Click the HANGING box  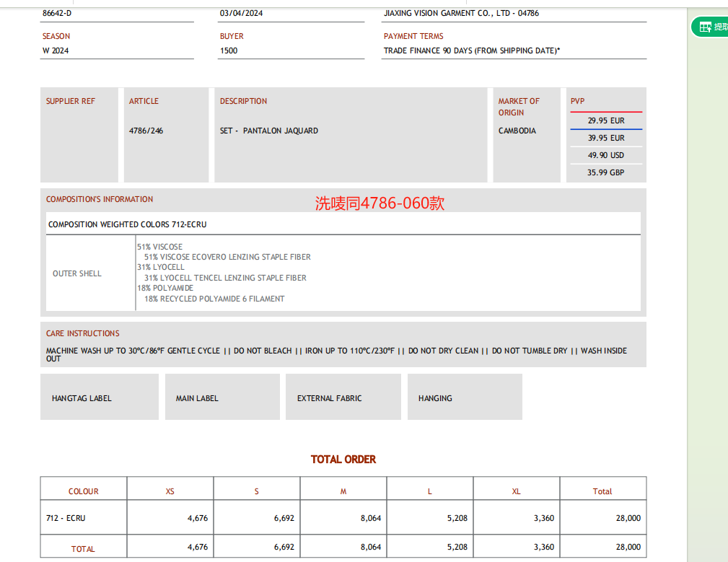pyautogui.click(x=464, y=398)
